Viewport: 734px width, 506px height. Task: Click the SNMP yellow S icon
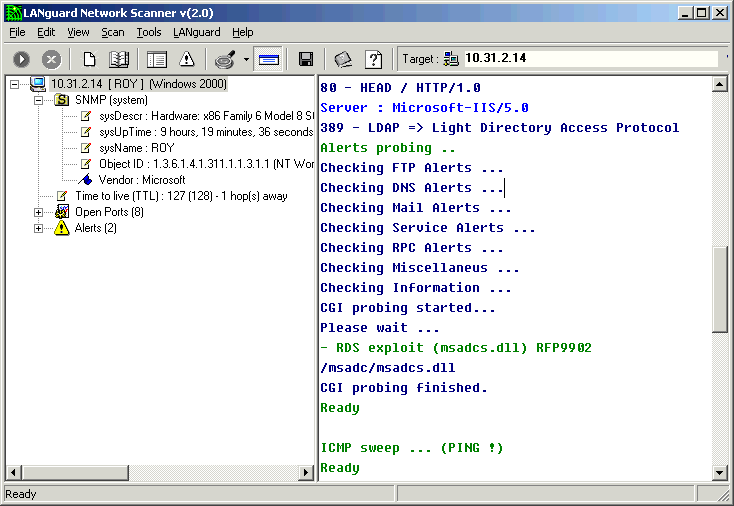tap(62, 100)
